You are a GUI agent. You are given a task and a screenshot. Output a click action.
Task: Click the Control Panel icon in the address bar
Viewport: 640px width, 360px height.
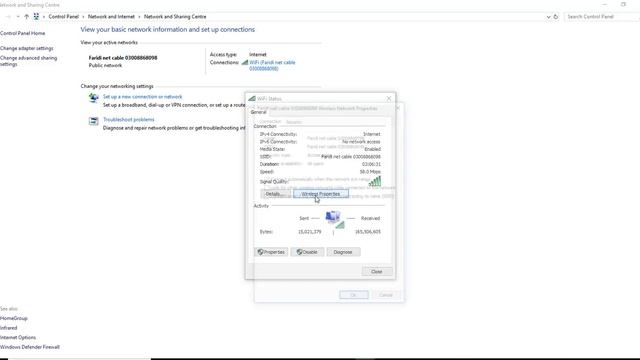36,17
